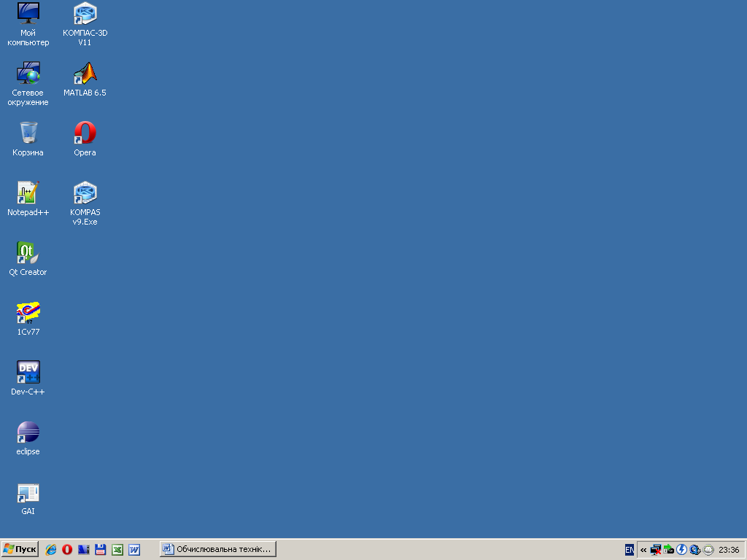747x560 pixels.
Task: Select the Мой компьютер desktop icon
Action: (28, 24)
